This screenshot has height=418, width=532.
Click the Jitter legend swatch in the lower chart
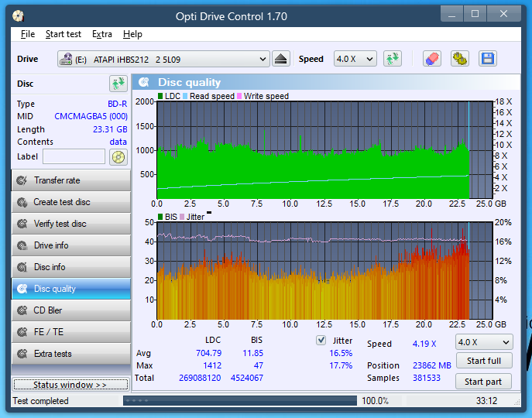click(x=182, y=217)
